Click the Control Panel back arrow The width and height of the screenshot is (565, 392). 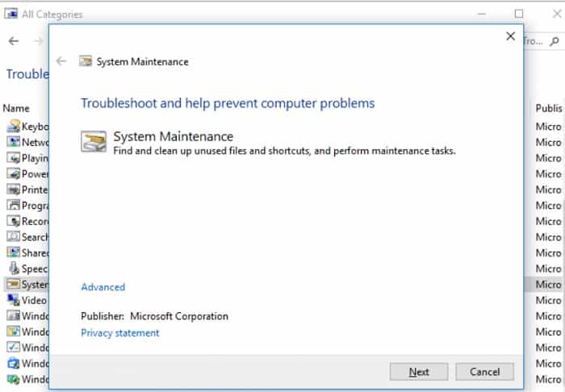14,41
